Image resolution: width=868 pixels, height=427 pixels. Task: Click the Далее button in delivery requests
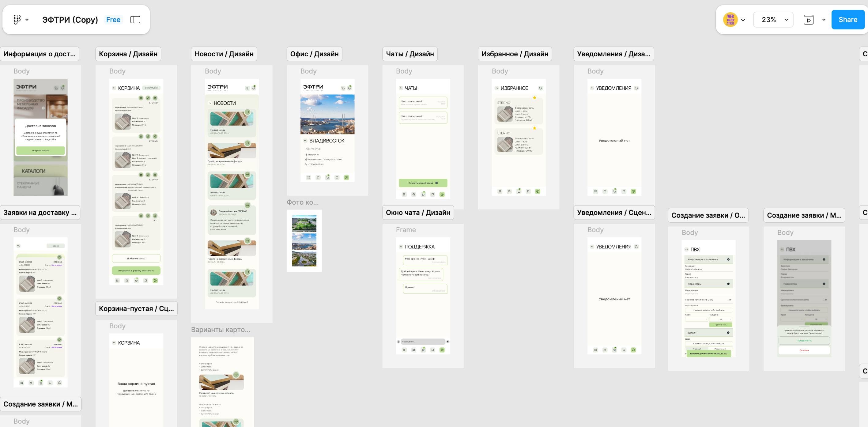[x=56, y=246]
